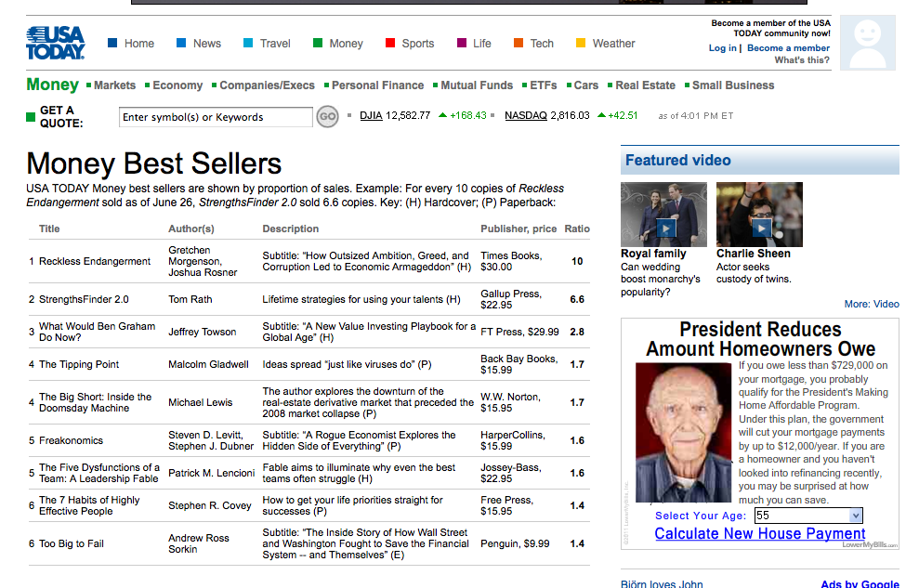Image resolution: width=919 pixels, height=588 pixels.
Task: Click the StrengthsFinder 2.0 title cell
Action: click(x=84, y=299)
